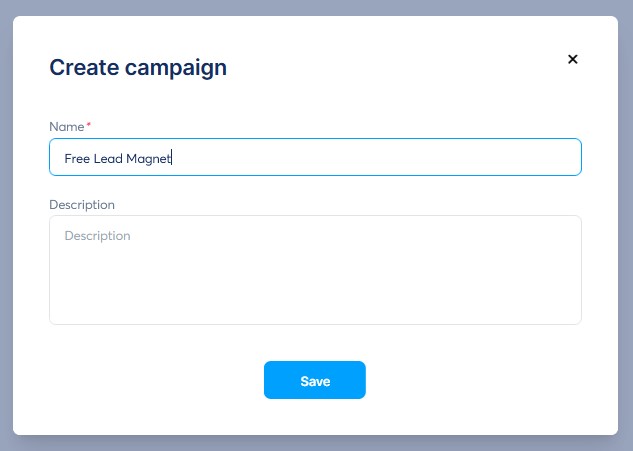Save the new campaign
Image resolution: width=633 pixels, height=451 pixels.
point(314,380)
